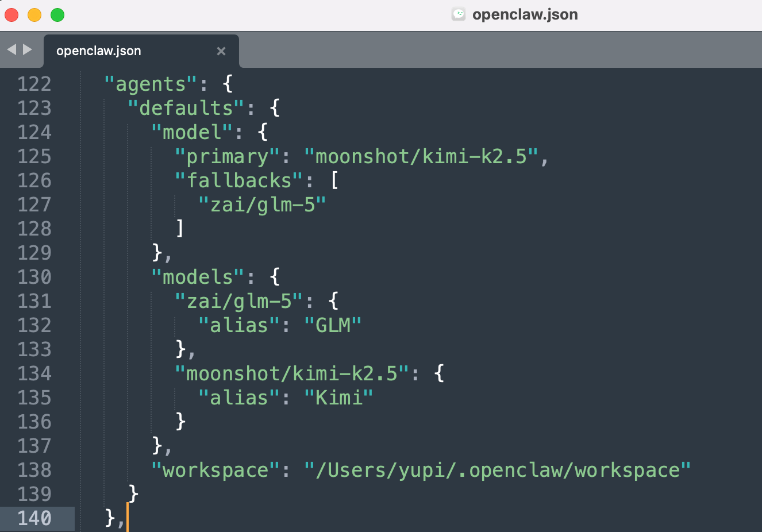The image size is (762, 532).
Task: Click the yellow minimize window button
Action: pos(34,15)
